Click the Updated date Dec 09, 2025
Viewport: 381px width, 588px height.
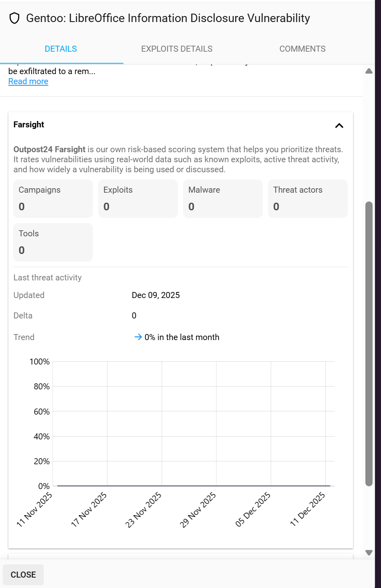(x=156, y=295)
